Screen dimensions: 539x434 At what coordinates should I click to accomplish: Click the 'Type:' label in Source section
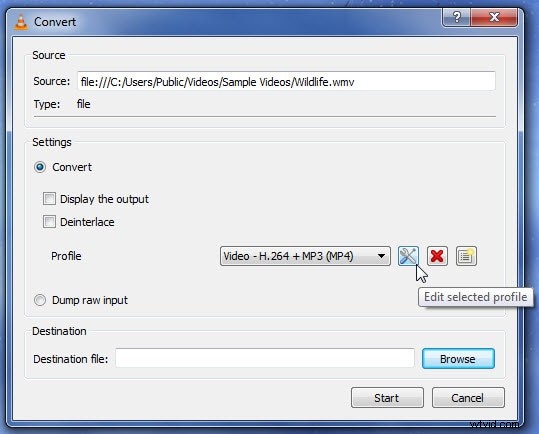[47, 104]
